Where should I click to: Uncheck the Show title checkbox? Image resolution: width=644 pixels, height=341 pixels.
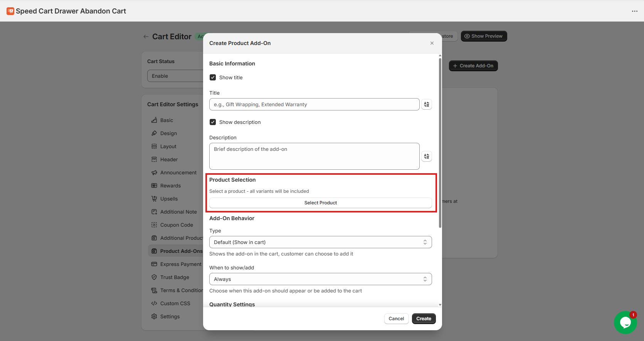213,77
